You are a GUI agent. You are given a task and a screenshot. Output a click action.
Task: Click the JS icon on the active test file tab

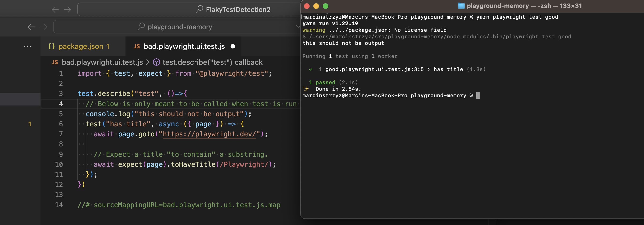click(x=137, y=46)
